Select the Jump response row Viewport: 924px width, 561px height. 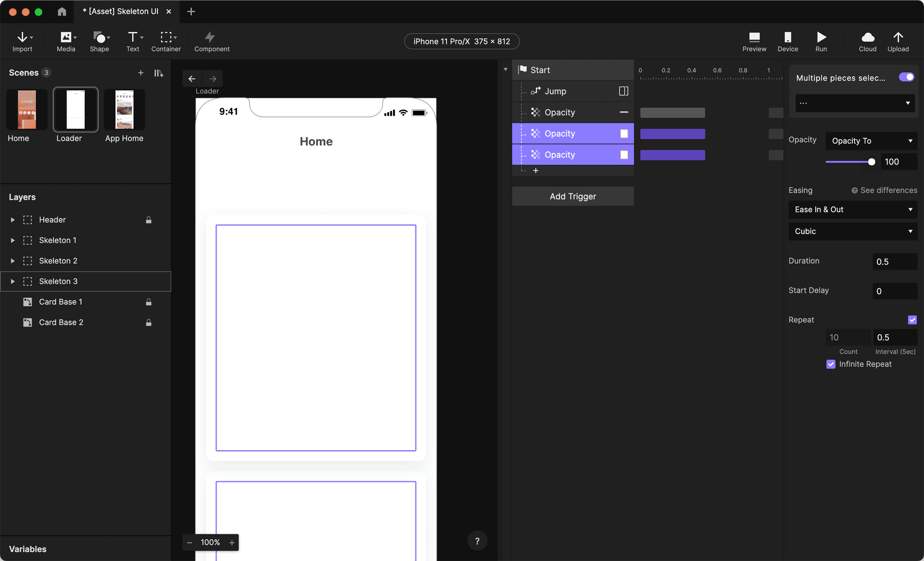[x=573, y=91]
